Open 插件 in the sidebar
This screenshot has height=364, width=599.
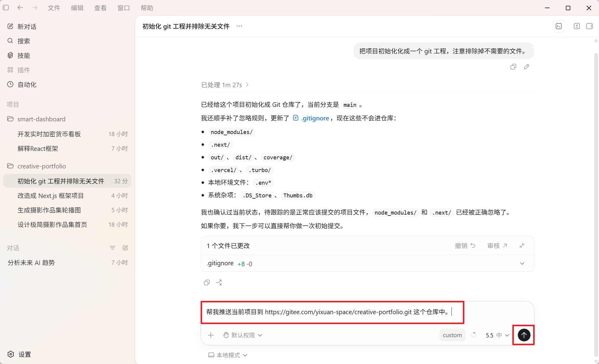tap(67, 70)
